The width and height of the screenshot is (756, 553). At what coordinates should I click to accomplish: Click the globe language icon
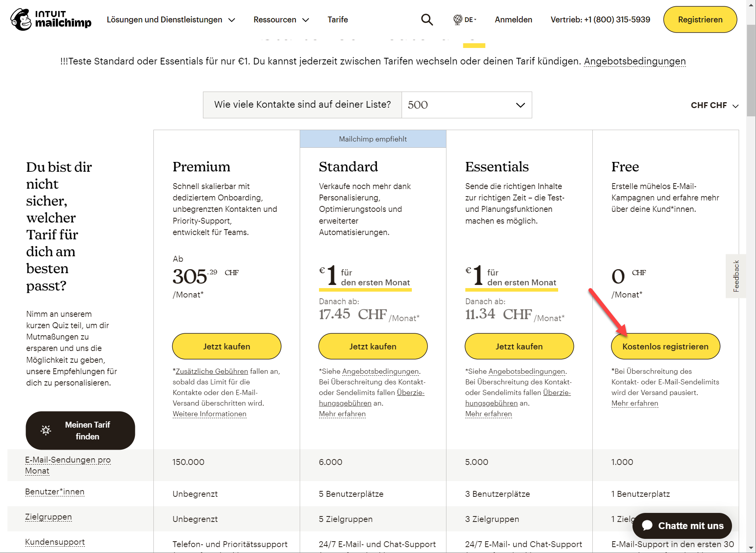click(457, 20)
